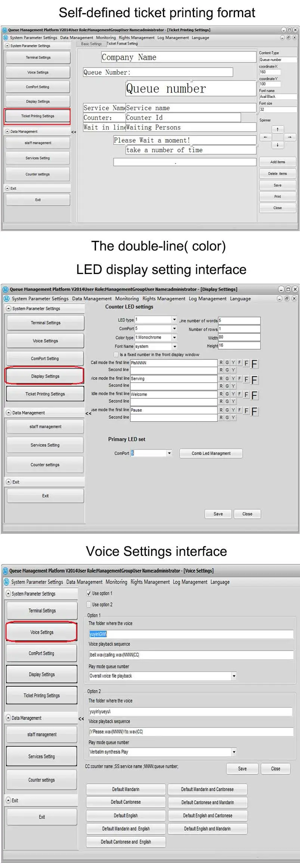This screenshot has width=300, height=868.
Task: Click medium F font icon in Serving row
Action: click(x=246, y=379)
